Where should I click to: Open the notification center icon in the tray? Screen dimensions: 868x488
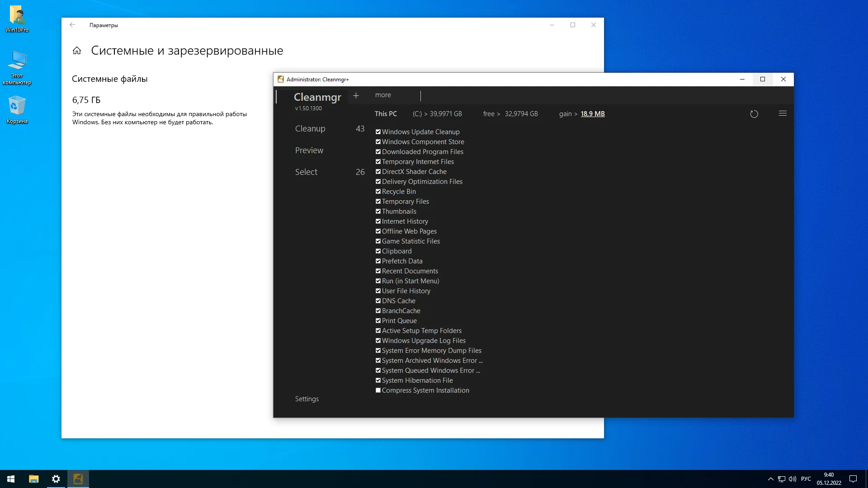point(853,479)
